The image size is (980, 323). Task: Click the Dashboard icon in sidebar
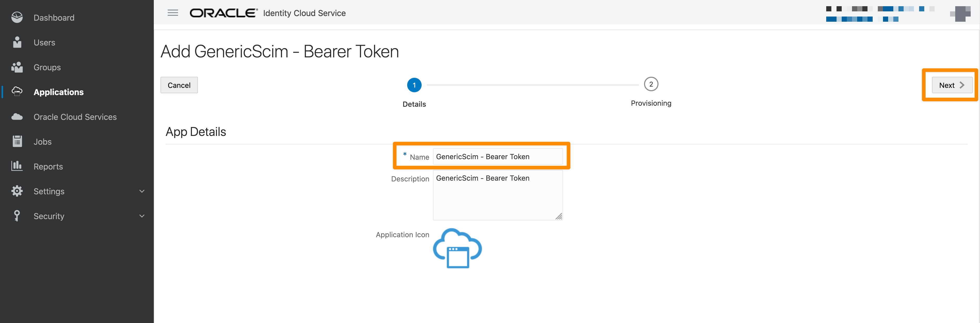point(17,18)
